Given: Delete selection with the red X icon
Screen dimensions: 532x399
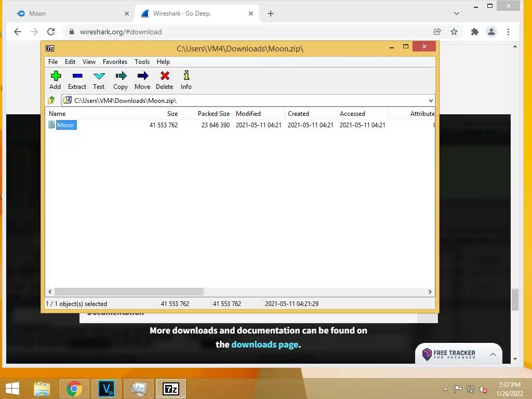Looking at the screenshot, I should pyautogui.click(x=165, y=76).
